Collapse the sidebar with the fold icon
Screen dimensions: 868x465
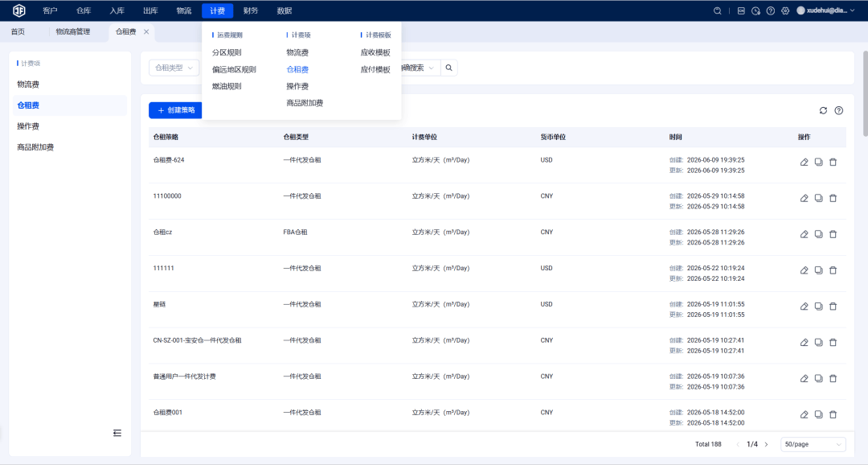point(117,433)
